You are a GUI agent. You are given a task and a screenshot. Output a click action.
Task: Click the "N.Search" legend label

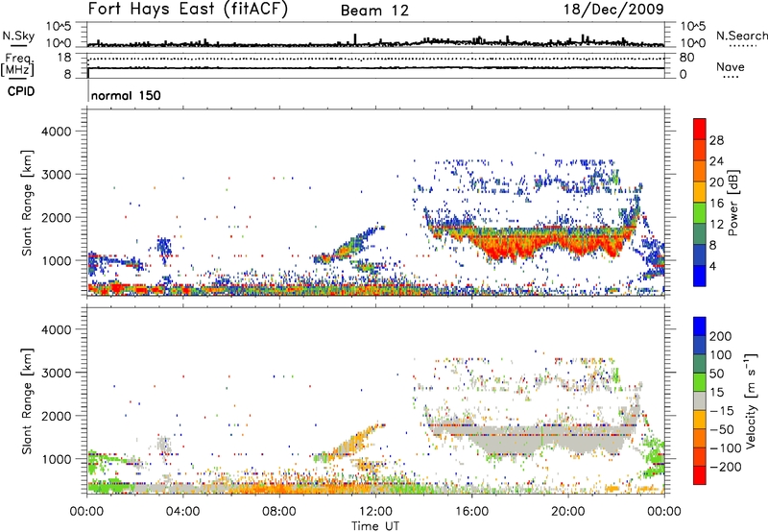point(742,36)
